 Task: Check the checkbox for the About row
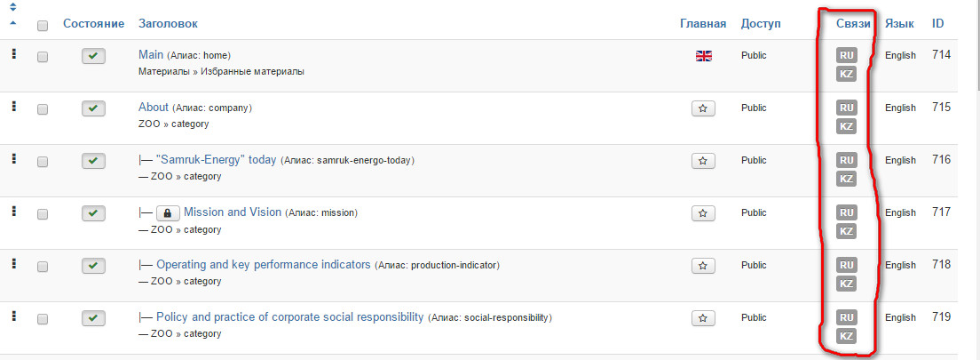click(x=43, y=109)
